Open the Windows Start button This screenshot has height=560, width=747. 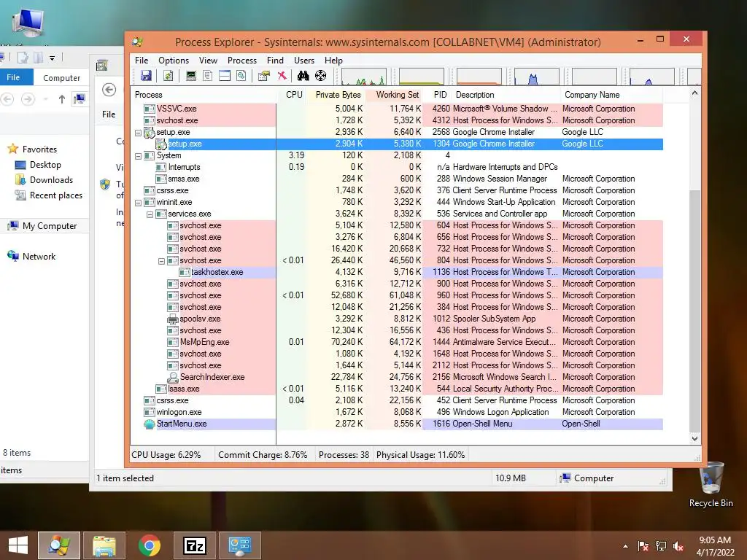tap(18, 545)
